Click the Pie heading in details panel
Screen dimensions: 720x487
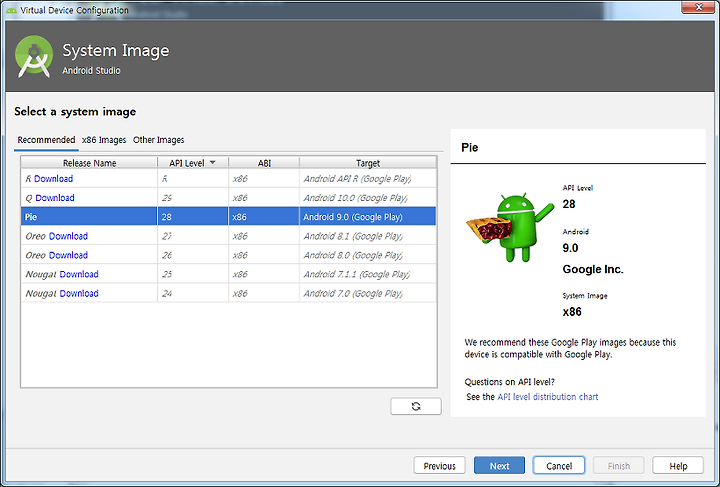(x=470, y=147)
